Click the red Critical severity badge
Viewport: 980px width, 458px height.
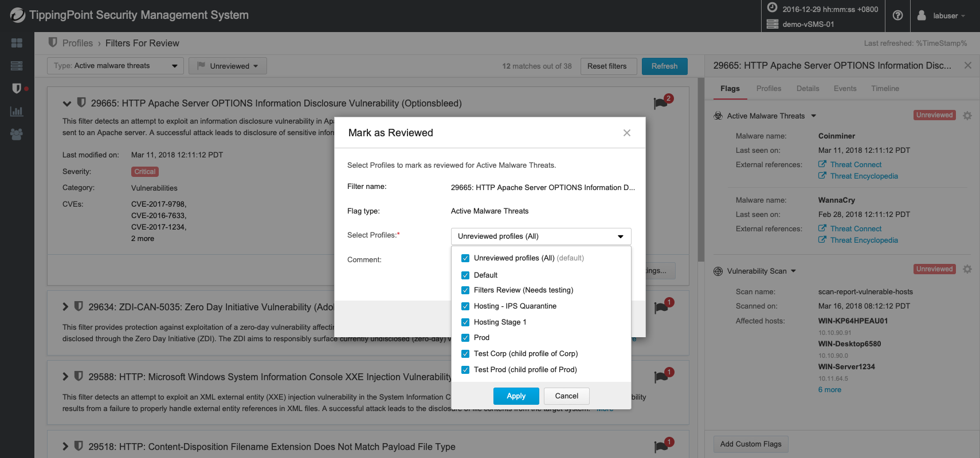coord(145,172)
